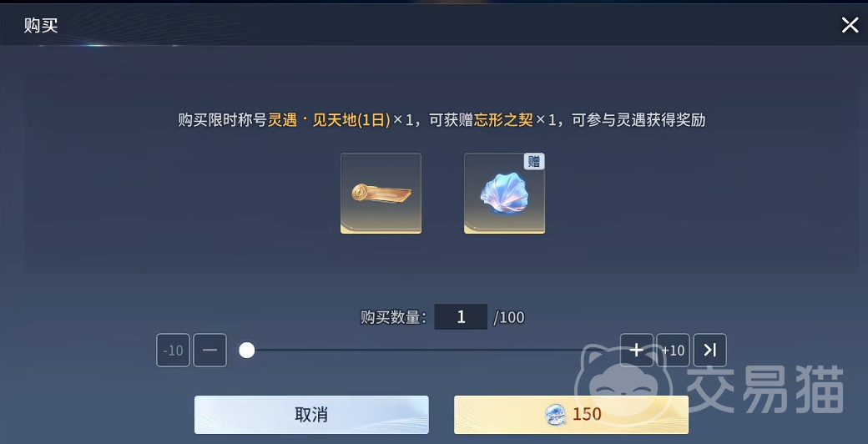
Task: Click the highlighted 灵遇·见天地(1日) title name
Action: pos(330,120)
